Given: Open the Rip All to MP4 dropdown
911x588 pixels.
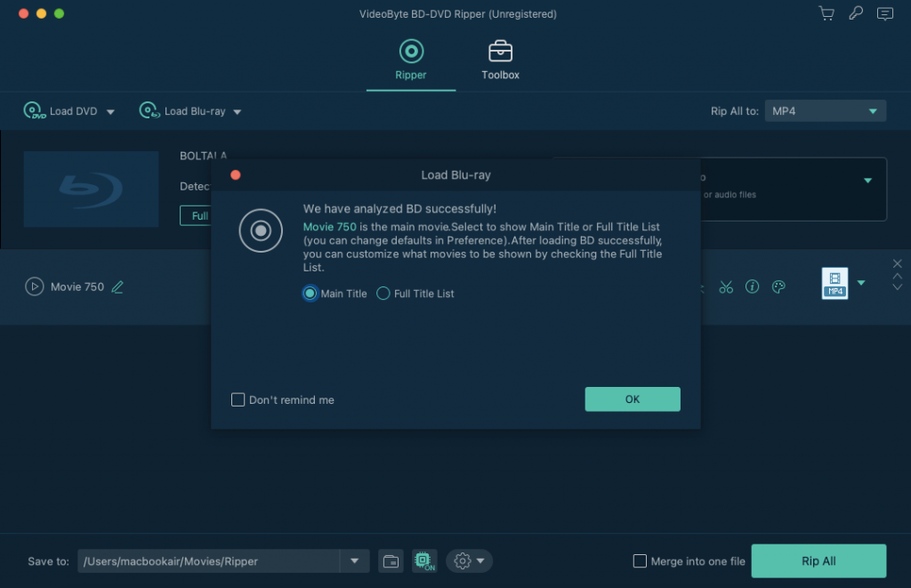Looking at the screenshot, I should click(825, 111).
